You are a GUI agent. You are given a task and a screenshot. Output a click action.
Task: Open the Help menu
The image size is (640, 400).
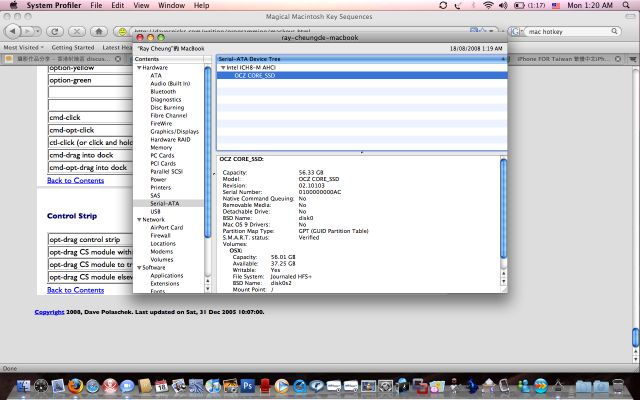point(201,5)
